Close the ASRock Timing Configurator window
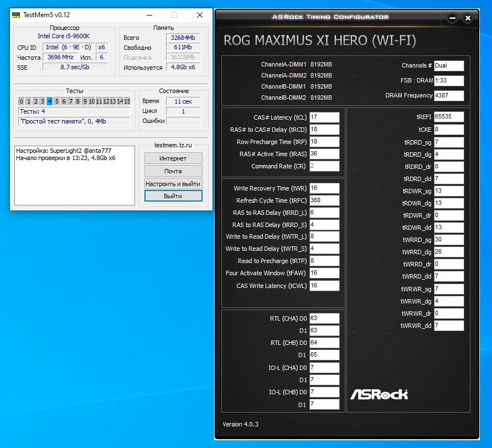This screenshot has height=448, width=492. [468, 18]
